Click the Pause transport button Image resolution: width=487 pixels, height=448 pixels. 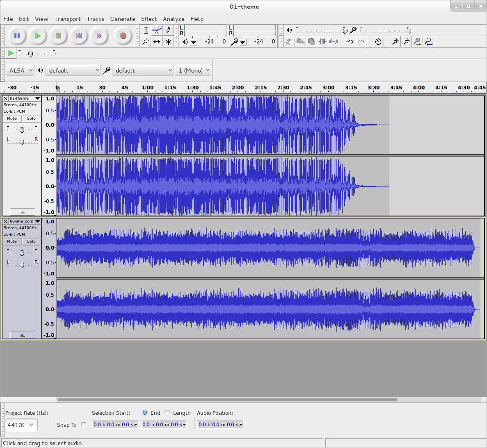[x=17, y=36]
